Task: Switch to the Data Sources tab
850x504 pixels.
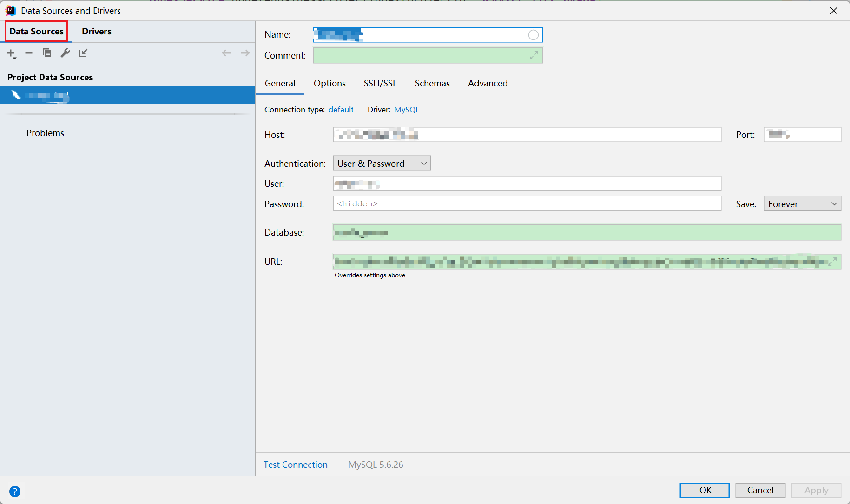Action: 36,31
